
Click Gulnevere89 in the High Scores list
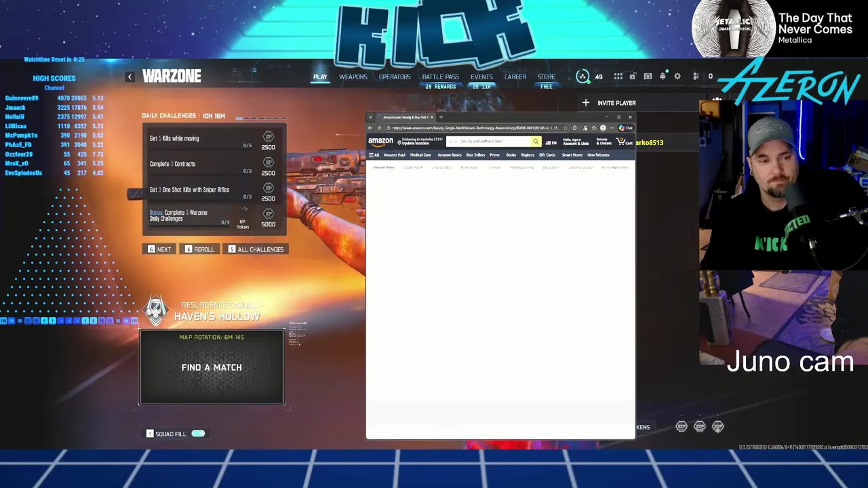click(x=22, y=98)
